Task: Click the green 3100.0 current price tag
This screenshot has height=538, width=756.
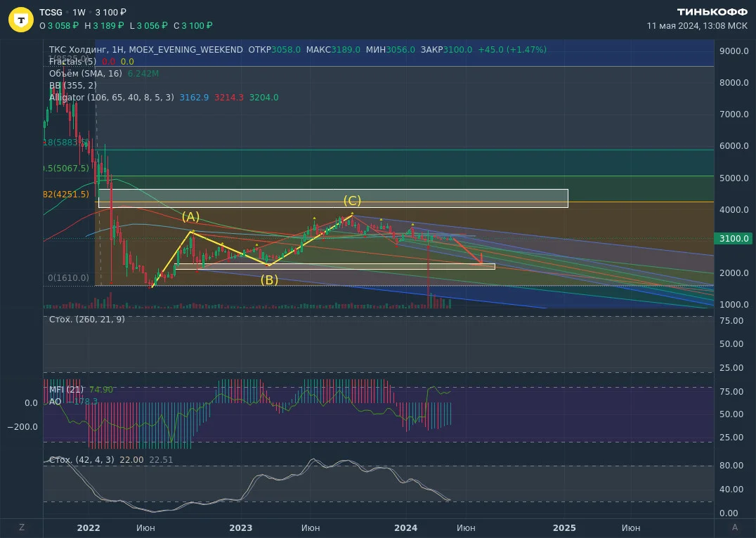Action: coord(734,239)
